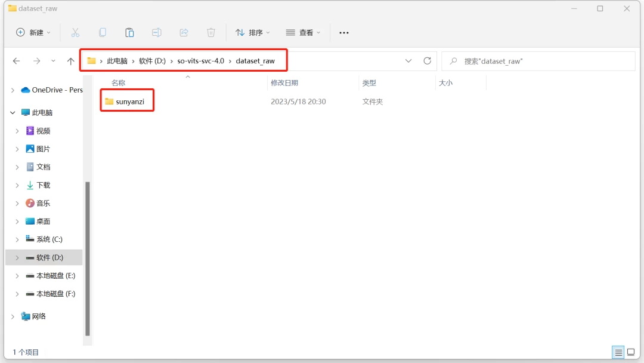644x363 pixels.
Task: Select 此电脑 in navigation pane
Action: coord(37,113)
